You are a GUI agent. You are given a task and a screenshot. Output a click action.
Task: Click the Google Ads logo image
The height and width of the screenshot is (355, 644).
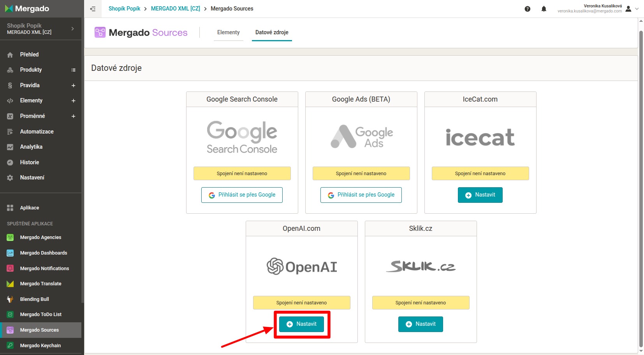click(x=362, y=137)
